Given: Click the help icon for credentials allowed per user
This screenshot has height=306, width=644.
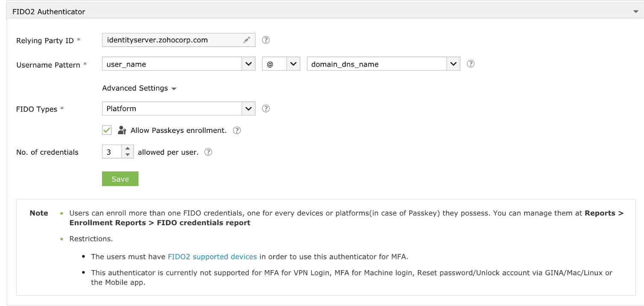Looking at the screenshot, I should (x=208, y=152).
